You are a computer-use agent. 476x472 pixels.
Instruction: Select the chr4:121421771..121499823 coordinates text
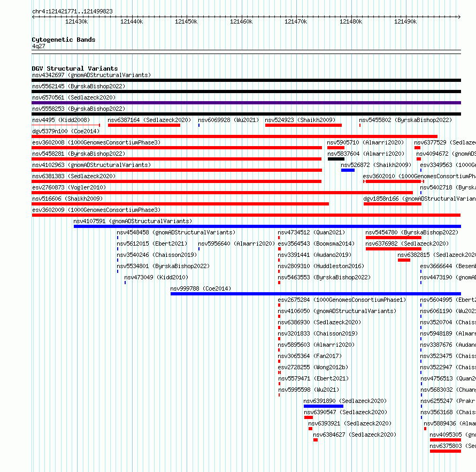72,11
